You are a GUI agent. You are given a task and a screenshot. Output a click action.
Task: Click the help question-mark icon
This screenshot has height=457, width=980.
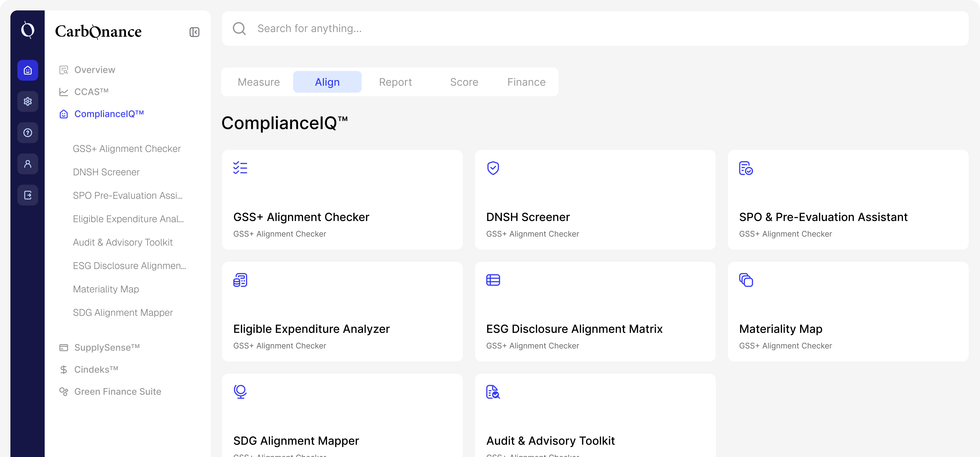[27, 132]
